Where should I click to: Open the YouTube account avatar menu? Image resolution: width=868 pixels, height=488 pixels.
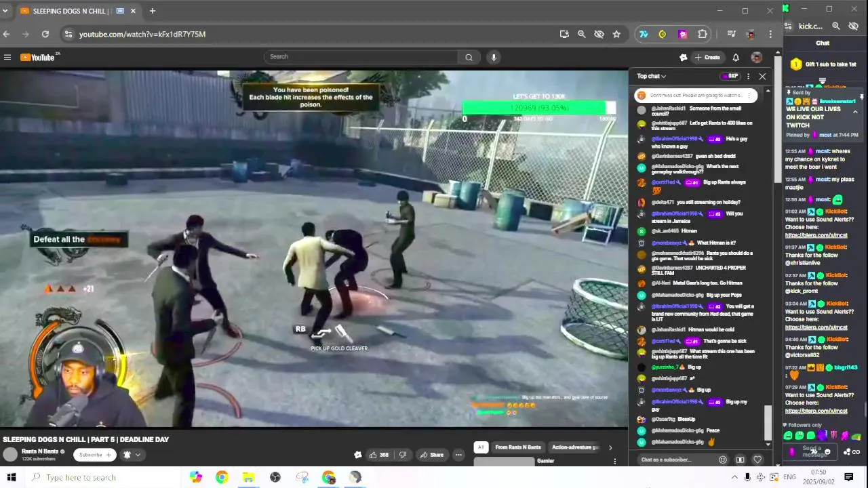756,58
